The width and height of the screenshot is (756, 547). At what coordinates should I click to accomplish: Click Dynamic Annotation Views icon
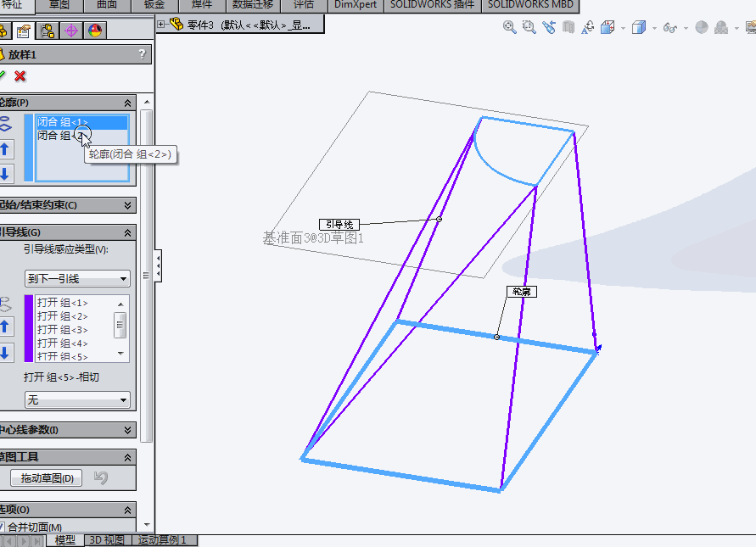pyautogui.click(x=588, y=27)
